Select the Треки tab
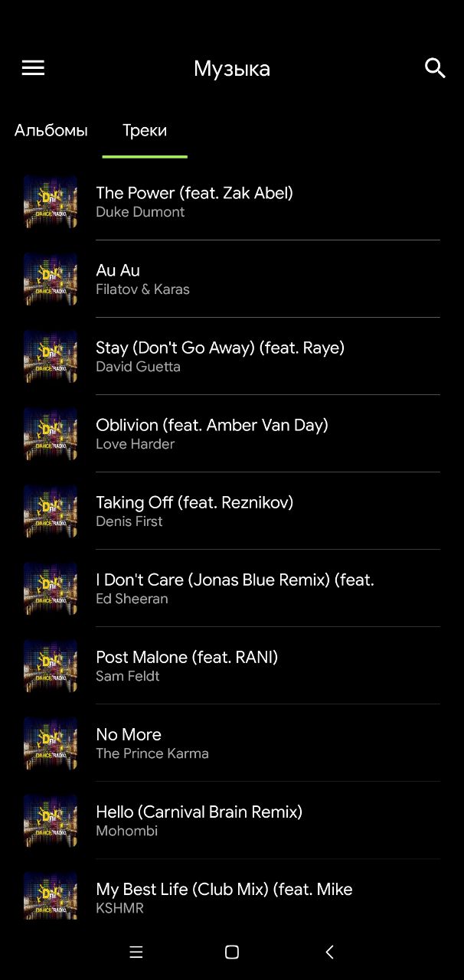This screenshot has height=980, width=464. tap(145, 130)
